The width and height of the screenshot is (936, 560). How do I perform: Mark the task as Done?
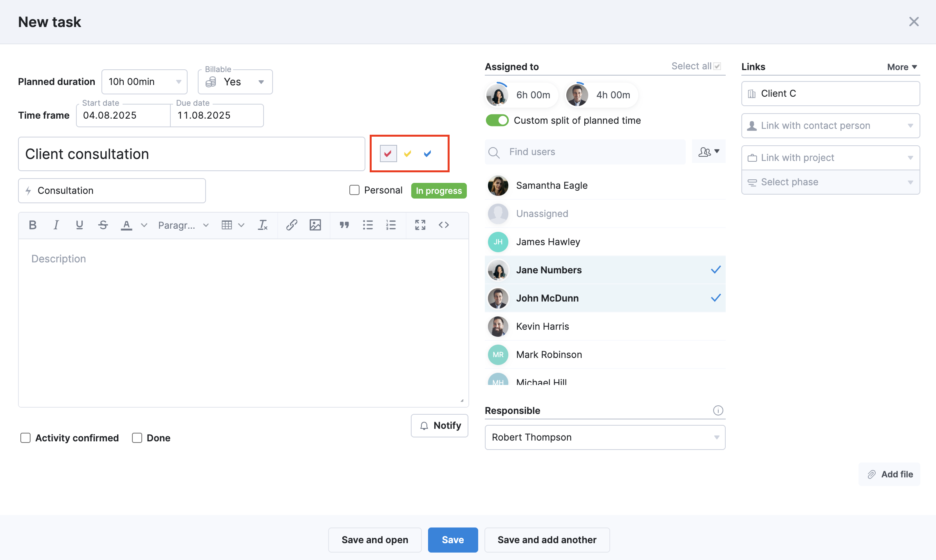tap(137, 438)
